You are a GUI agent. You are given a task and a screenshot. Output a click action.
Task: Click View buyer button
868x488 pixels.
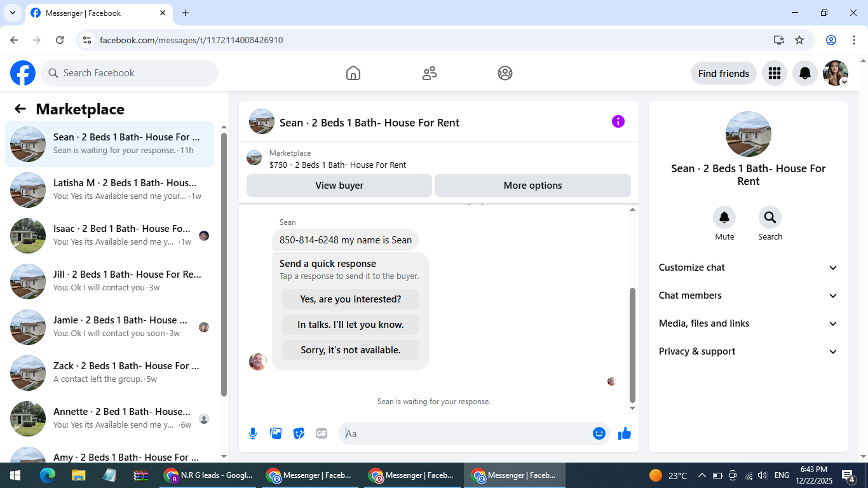pyautogui.click(x=339, y=186)
